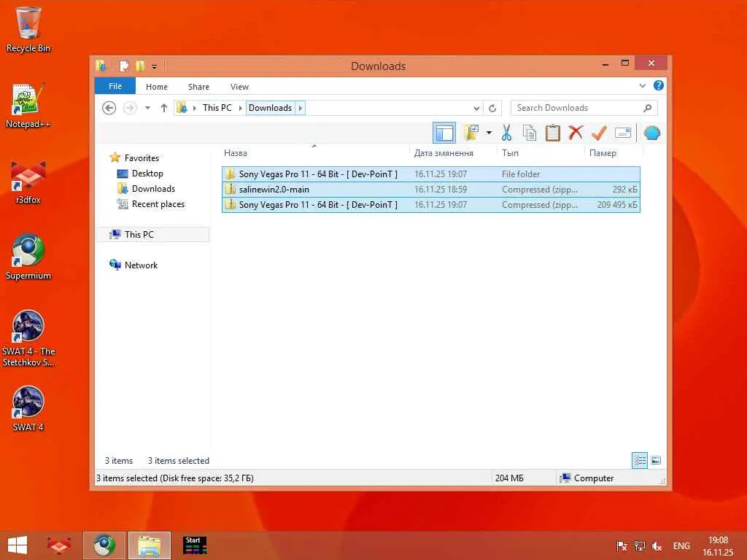Image resolution: width=747 pixels, height=560 pixels.
Task: Click the folder options toolbar icon
Action: tap(472, 133)
